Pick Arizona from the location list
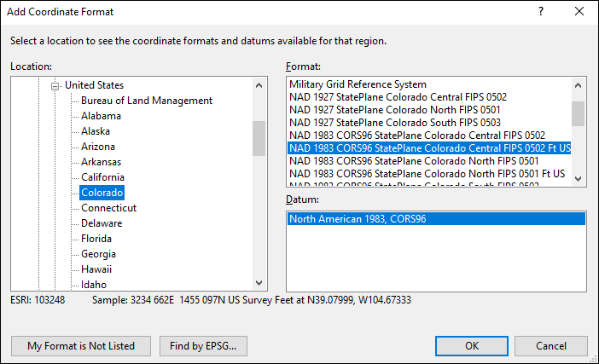This screenshot has width=599, height=364. coord(98,147)
